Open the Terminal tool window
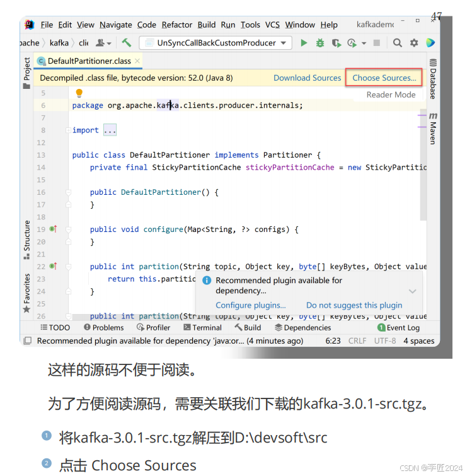The height and width of the screenshot is (476, 472). (x=202, y=328)
